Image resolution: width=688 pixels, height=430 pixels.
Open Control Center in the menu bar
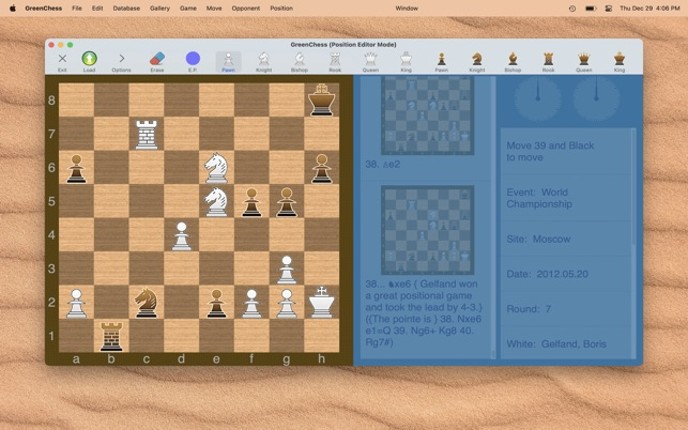point(608,8)
